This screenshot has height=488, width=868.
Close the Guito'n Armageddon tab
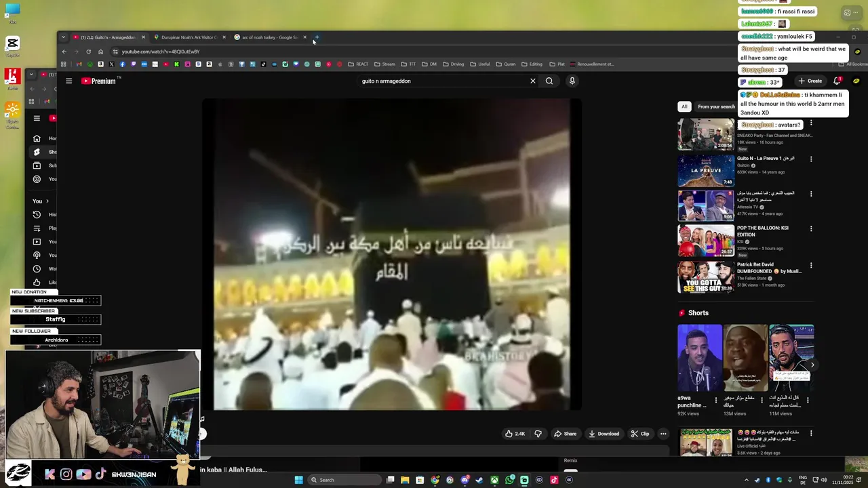coord(143,37)
